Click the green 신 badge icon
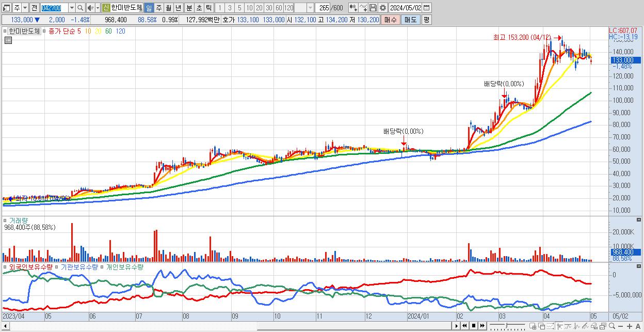This screenshot has height=332, width=644. click(x=106, y=8)
